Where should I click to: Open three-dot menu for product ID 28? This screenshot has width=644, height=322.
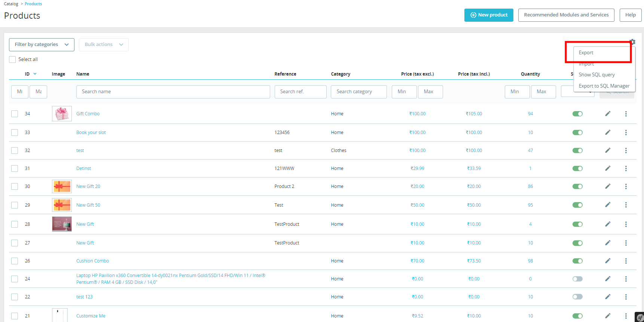coord(626,224)
